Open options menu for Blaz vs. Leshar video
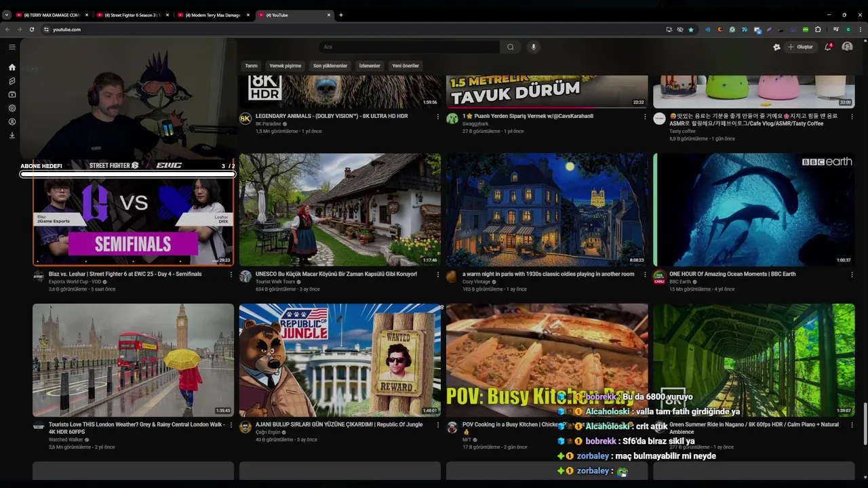Image resolution: width=868 pixels, height=488 pixels. coord(231,274)
